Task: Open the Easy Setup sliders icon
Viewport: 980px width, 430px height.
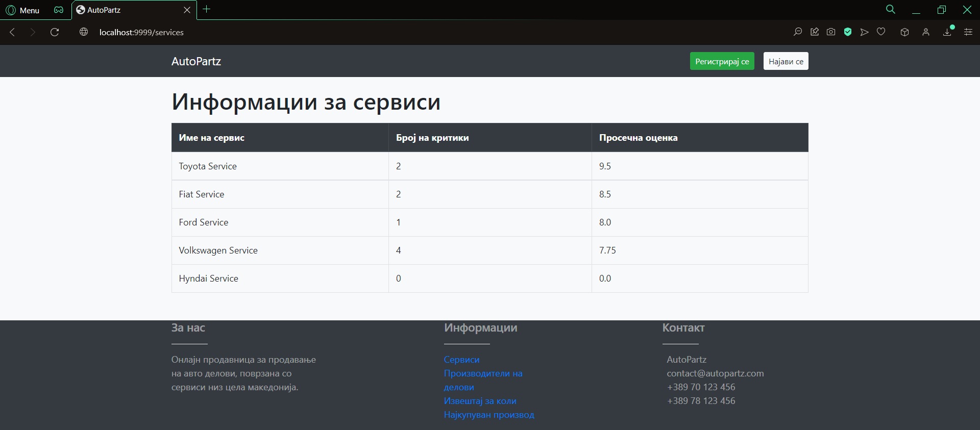Action: [968, 32]
